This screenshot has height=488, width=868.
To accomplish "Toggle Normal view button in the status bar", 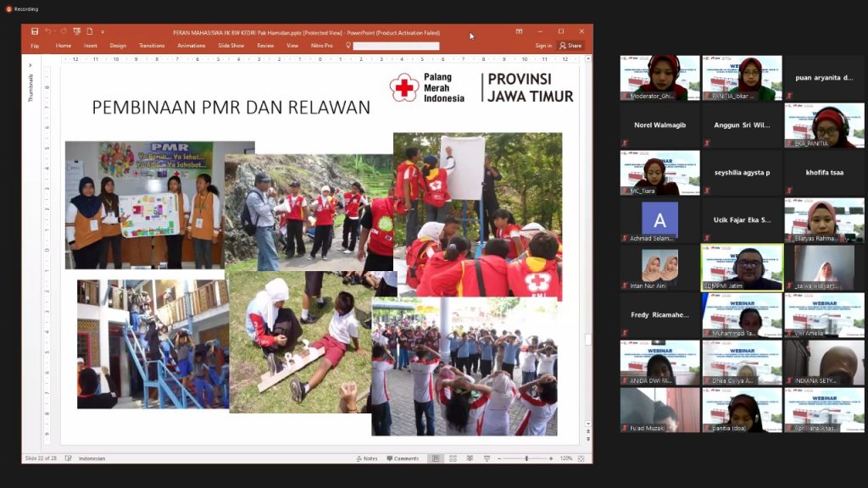I will click(x=435, y=458).
